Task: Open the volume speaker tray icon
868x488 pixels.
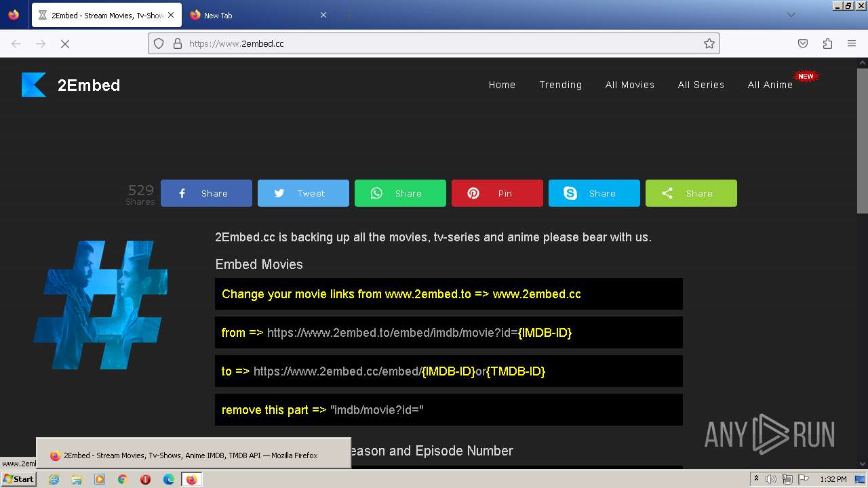Action: pos(771,479)
